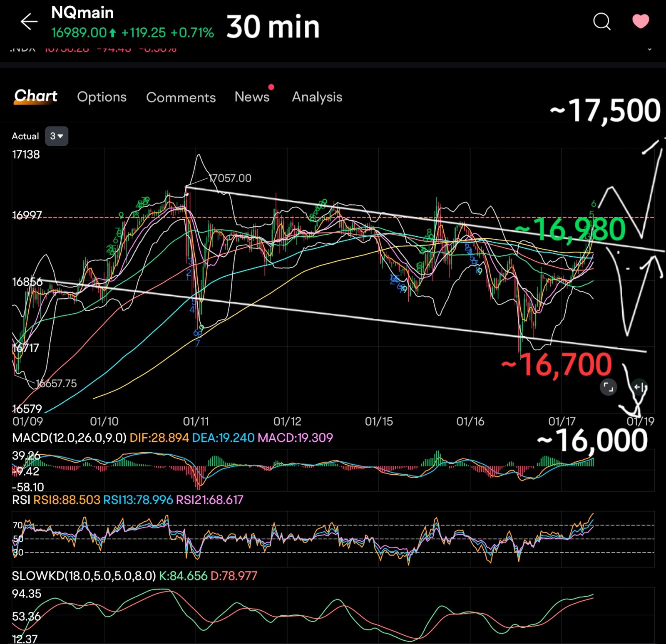
Task: Tap the RSI8:88.503 value
Action: 67,500
